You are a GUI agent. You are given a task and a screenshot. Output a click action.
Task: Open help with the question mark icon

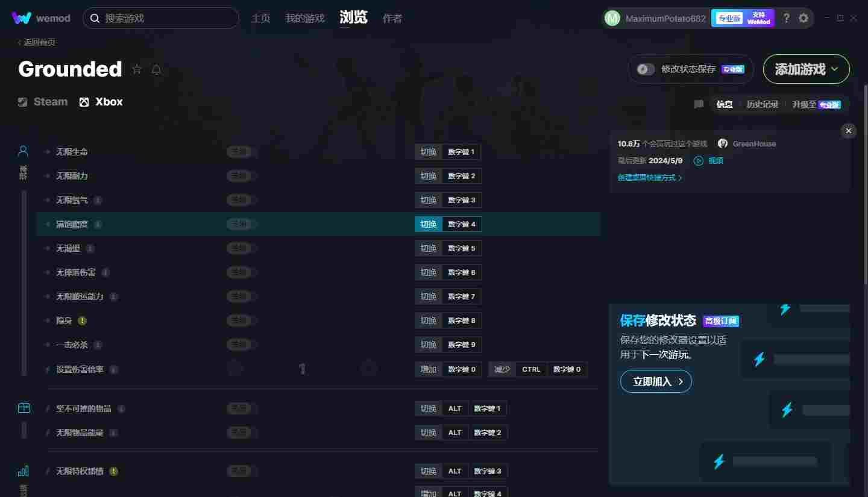tap(786, 18)
